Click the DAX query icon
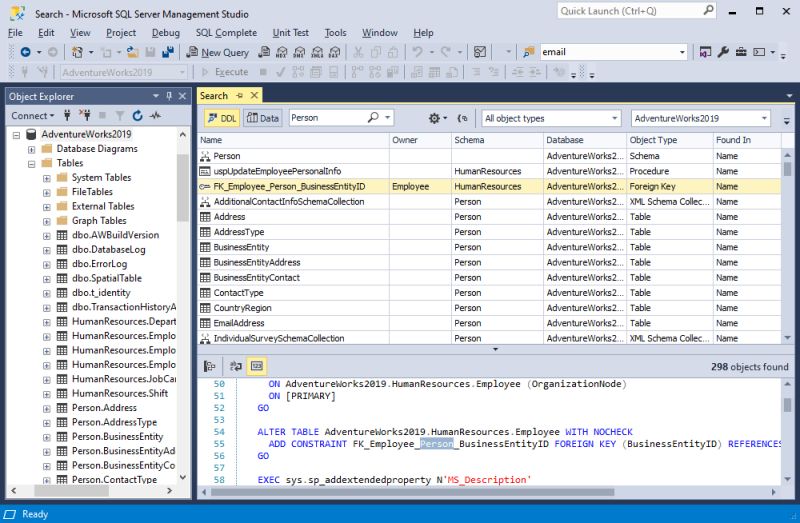 click(x=334, y=52)
